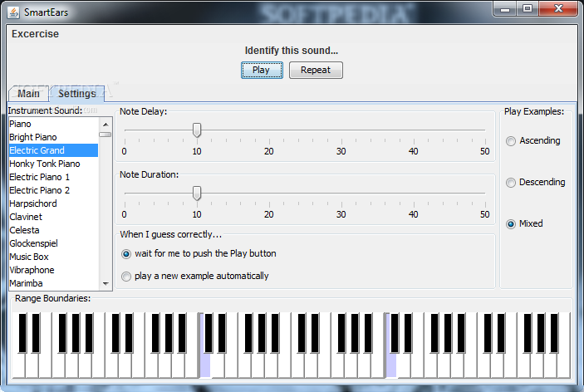
Task: Click instrument list scroll up arrow
Action: pyautogui.click(x=106, y=125)
